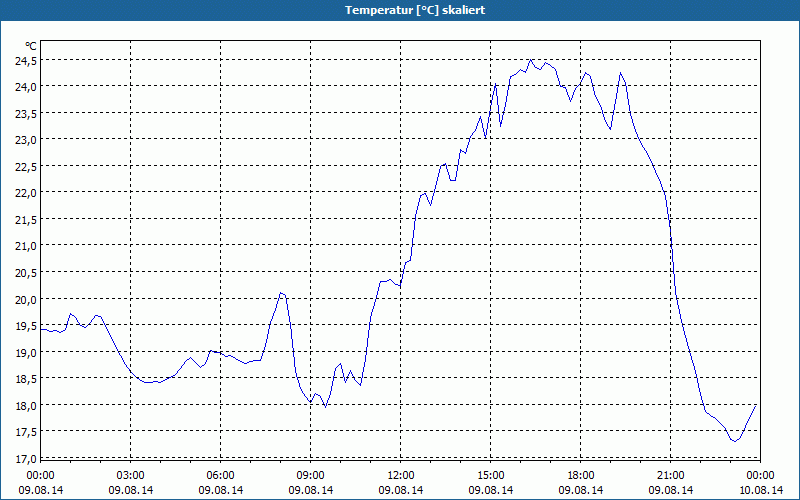
Task: Click the '09.08.14' date under first 00:00
Action: (40, 490)
